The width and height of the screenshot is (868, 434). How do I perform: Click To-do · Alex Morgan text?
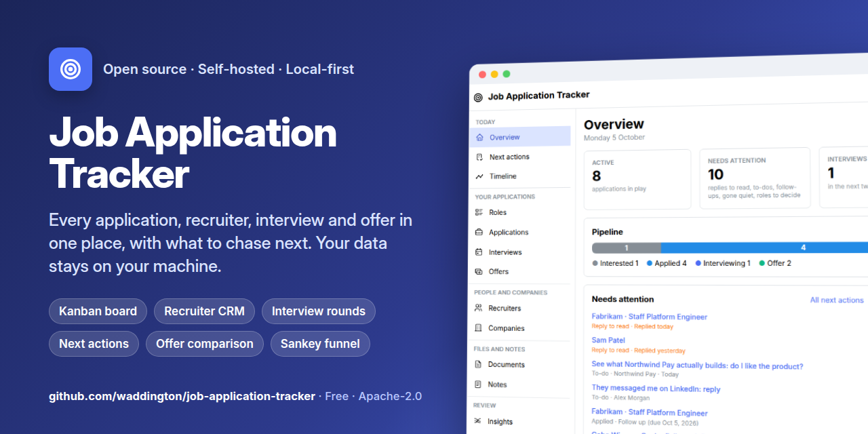[x=620, y=397]
